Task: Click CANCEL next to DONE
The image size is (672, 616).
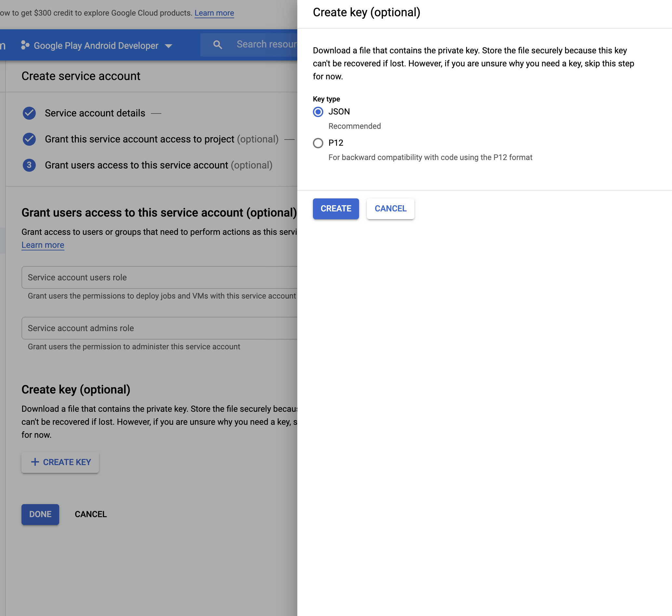Action: click(x=91, y=514)
